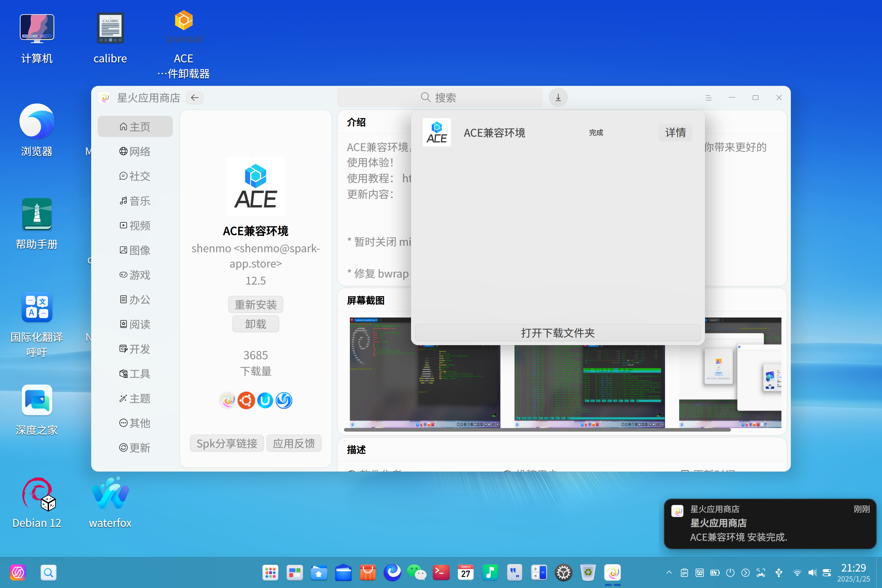
Task: Open the Spark Store hamburger menu
Action: coord(708,98)
